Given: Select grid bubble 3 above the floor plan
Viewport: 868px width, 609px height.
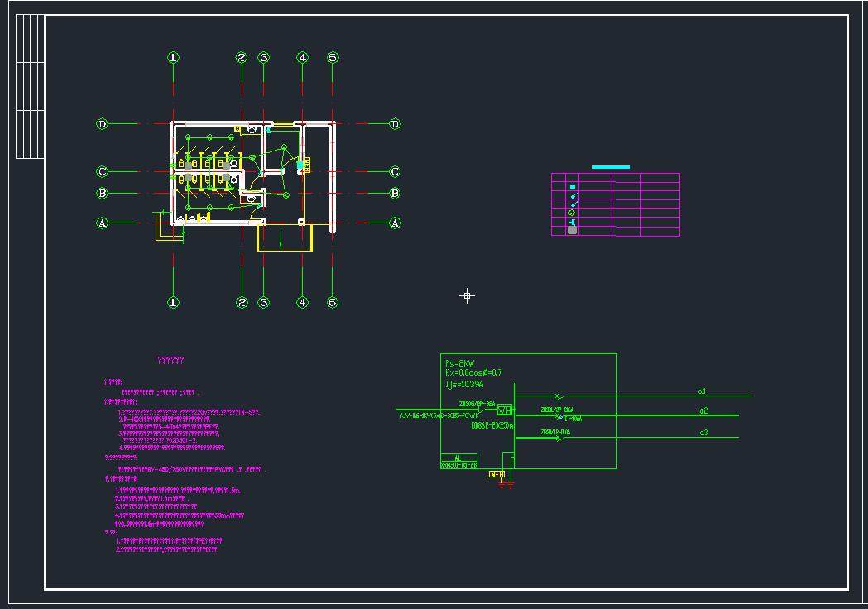Looking at the screenshot, I should (x=263, y=58).
